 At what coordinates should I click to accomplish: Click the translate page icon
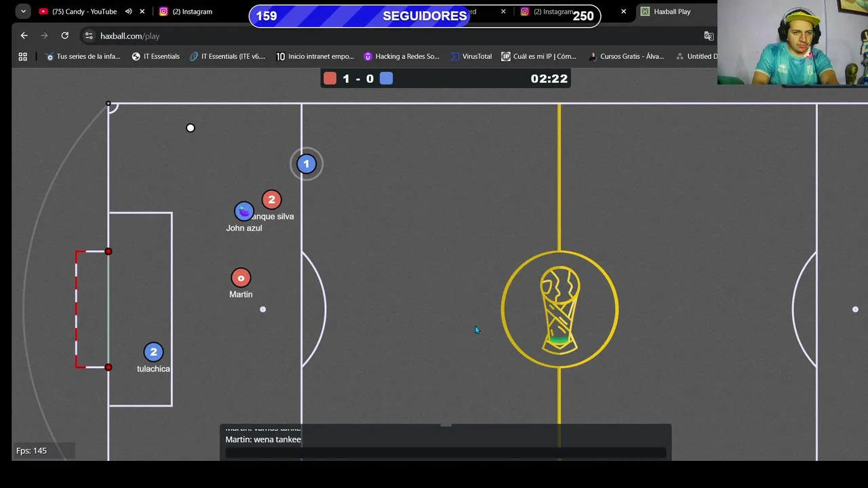(x=709, y=36)
